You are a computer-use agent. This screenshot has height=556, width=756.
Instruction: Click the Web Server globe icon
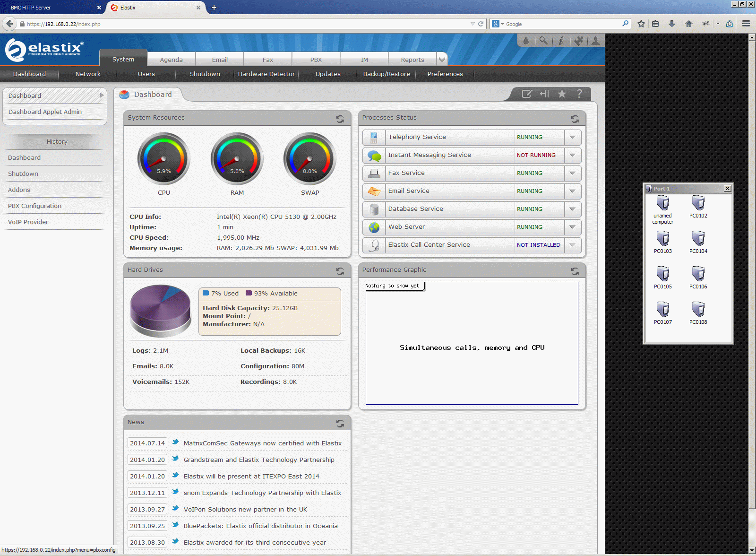[x=374, y=227]
